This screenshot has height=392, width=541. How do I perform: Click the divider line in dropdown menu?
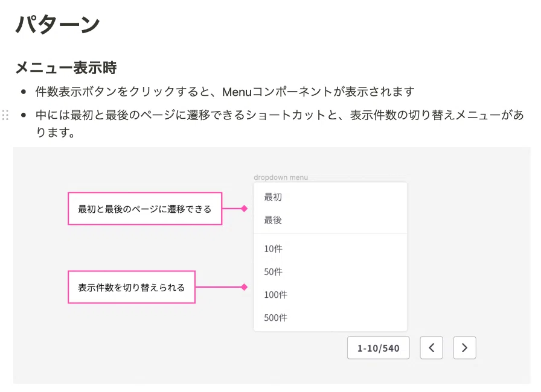tap(330, 234)
